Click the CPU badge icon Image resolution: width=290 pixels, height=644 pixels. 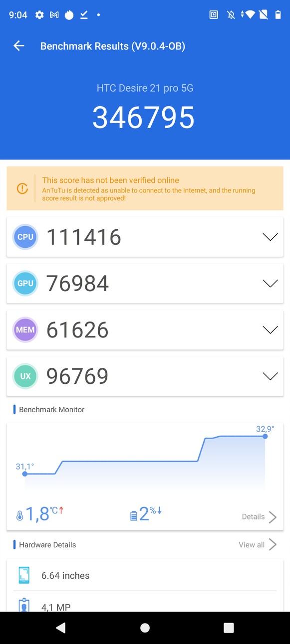[25, 237]
